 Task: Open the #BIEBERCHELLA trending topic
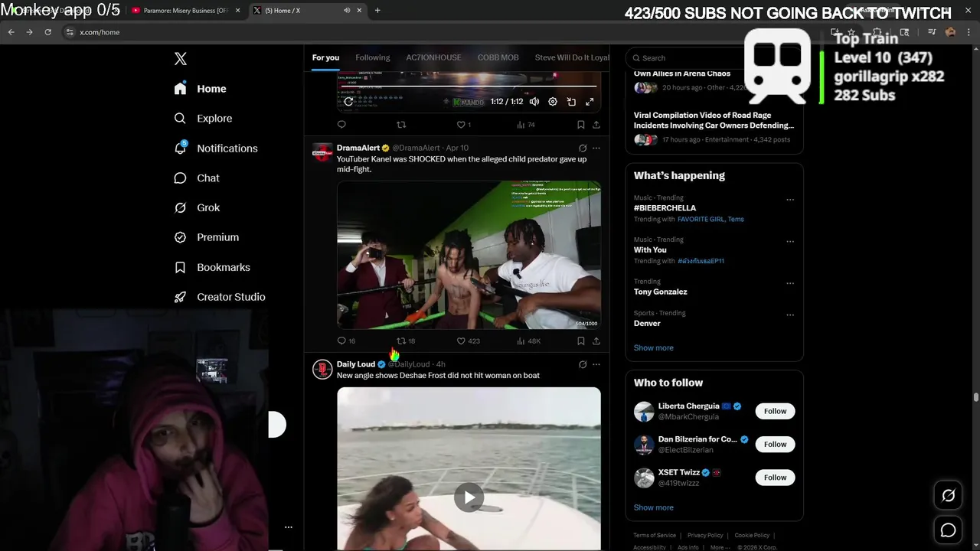(x=665, y=208)
